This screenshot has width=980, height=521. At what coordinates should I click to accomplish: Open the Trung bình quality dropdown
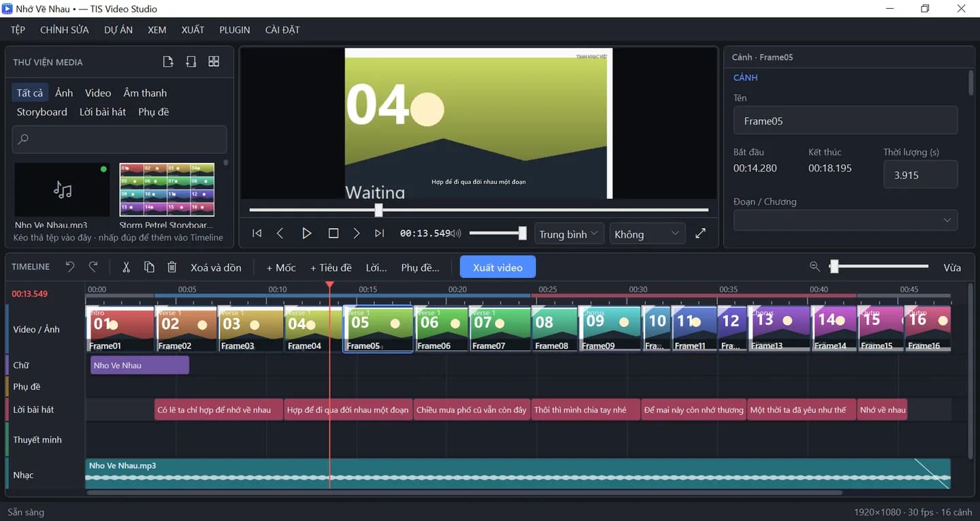(569, 234)
